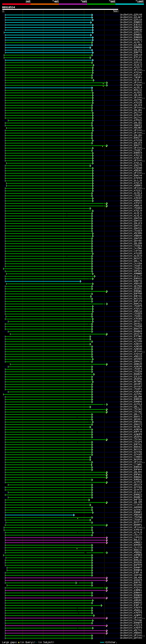Image resolution: width=146 pixels, height=644 pixels.
Task: Select the cyan alignment bar for UniRef100_Q2MJ18
Action: pos(49,20)
